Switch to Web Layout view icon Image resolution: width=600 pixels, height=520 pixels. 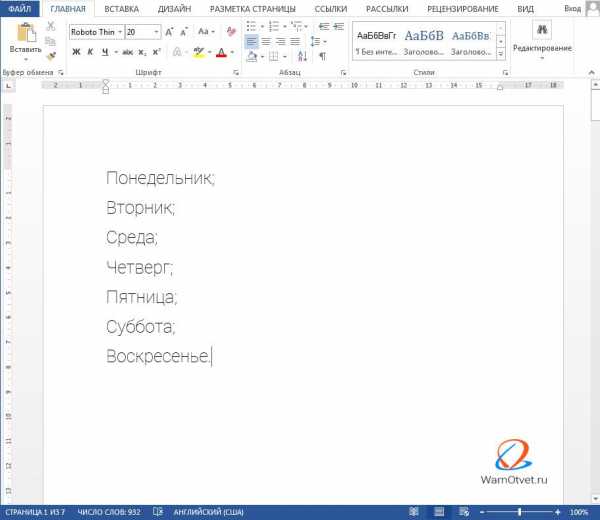464,512
